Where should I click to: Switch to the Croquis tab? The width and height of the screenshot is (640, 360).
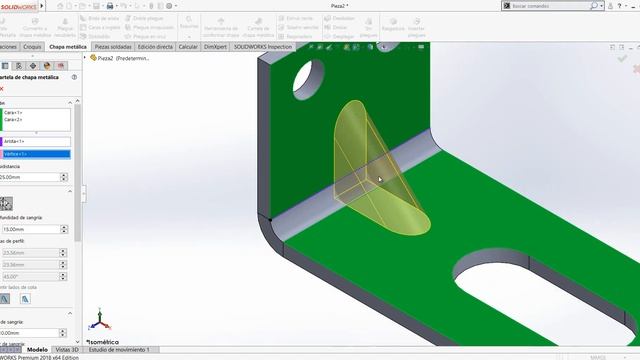click(x=32, y=47)
